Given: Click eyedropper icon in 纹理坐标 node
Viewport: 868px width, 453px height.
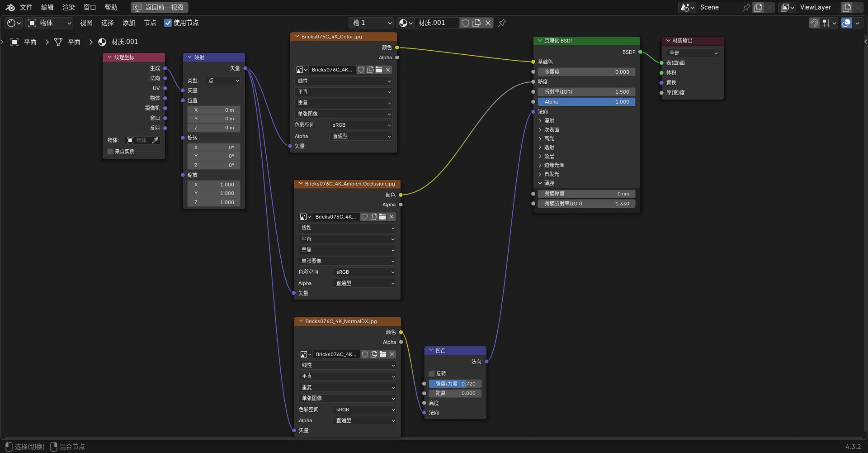Looking at the screenshot, I should coord(155,140).
